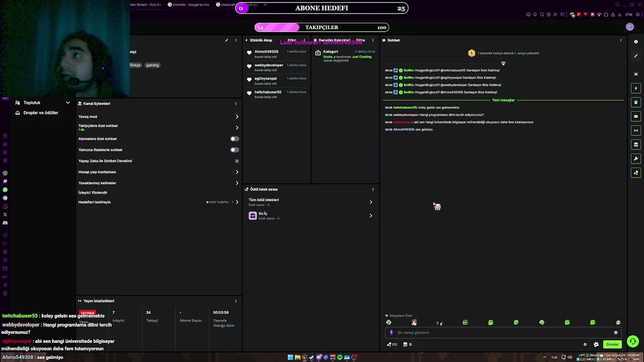Open the chat moderation sword icon
The height and width of the screenshot is (362, 644).
point(596,344)
